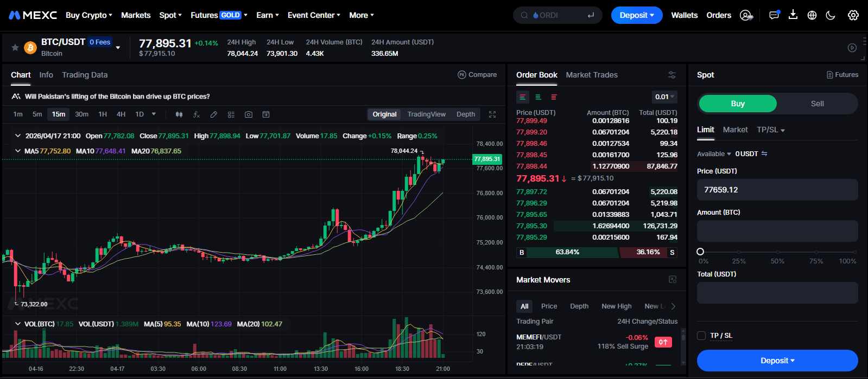Image resolution: width=868 pixels, height=379 pixels.
Task: Open the Futures dropdown menu
Action: [x=219, y=15]
